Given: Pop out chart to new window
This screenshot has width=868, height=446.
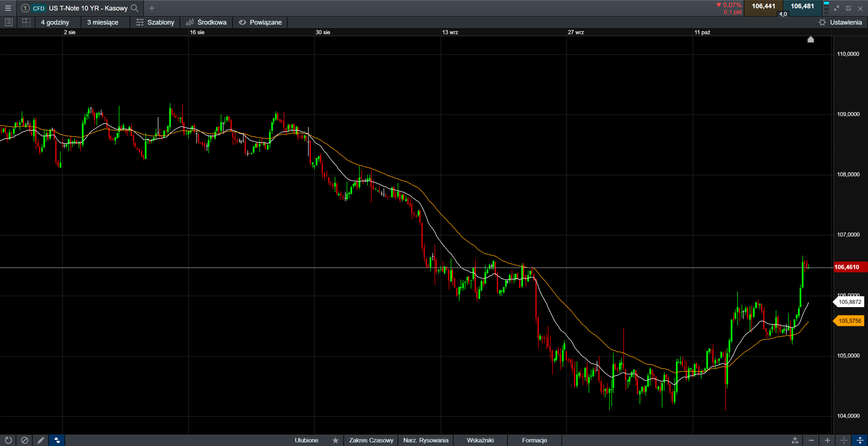Looking at the screenshot, I should click(x=848, y=8).
